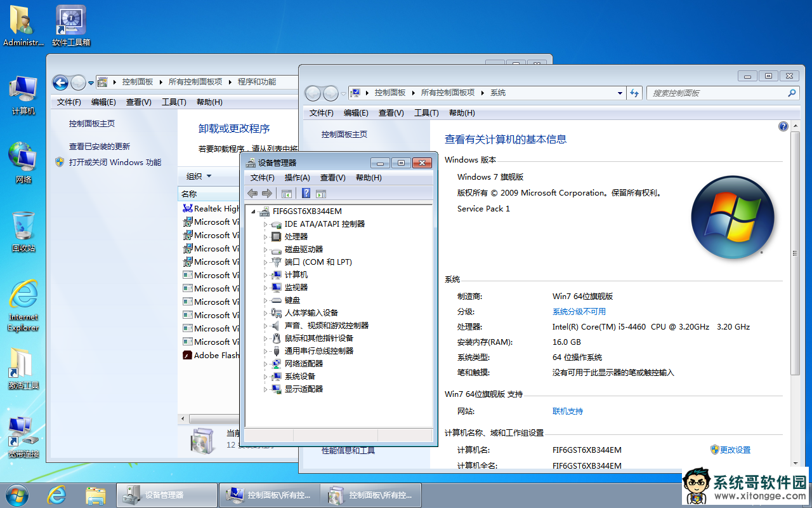Expand the IDE ATA/ATAPI 控制器 node

pos(266,224)
